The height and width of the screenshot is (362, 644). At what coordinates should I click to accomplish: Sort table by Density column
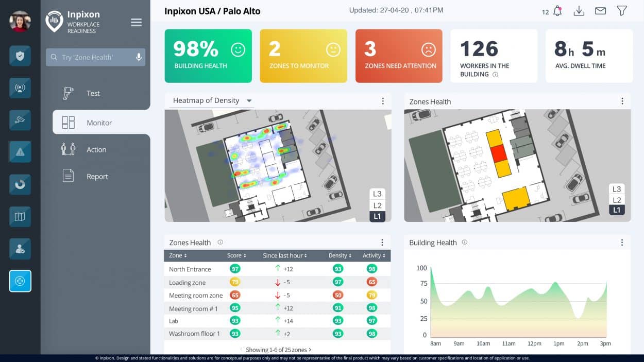coord(340,255)
